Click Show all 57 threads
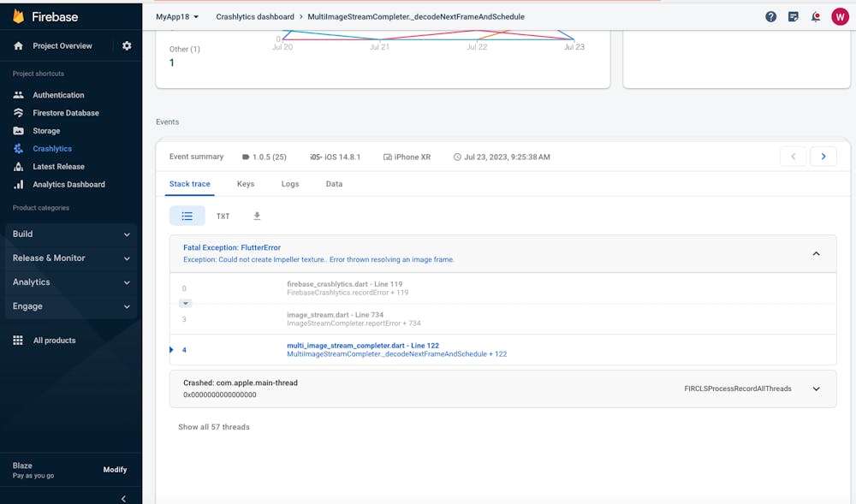The image size is (856, 504). [214, 427]
